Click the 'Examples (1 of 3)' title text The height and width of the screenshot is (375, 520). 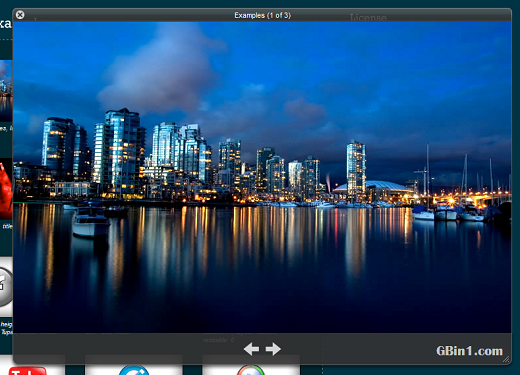[262, 15]
